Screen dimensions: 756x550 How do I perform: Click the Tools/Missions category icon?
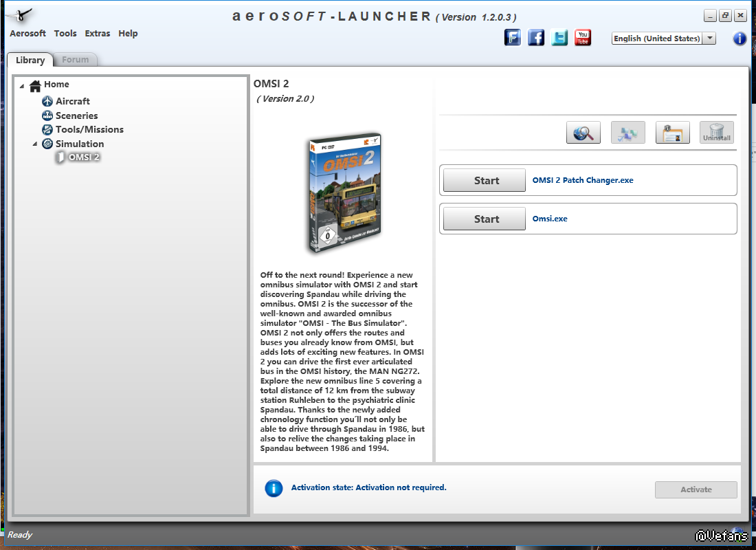[47, 130]
